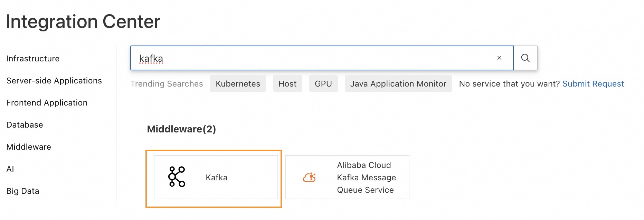The width and height of the screenshot is (644, 220).
Task: Click the magnifier search button
Action: point(525,58)
